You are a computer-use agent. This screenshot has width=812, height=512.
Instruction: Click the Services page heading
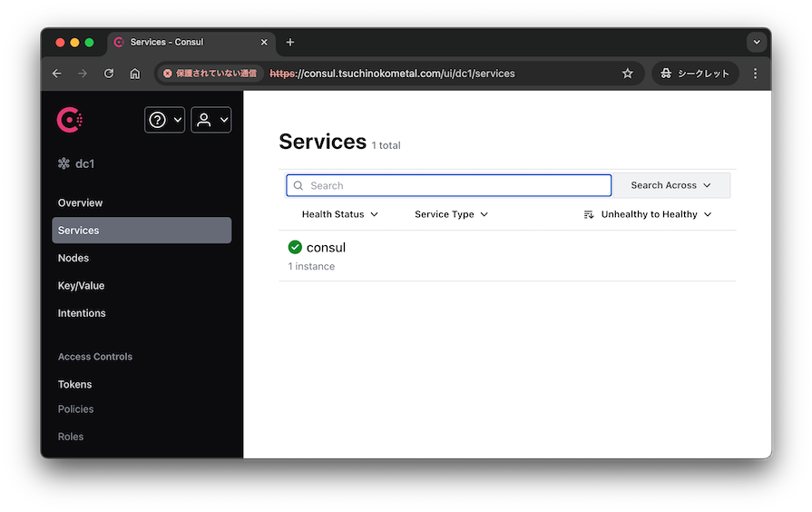(x=323, y=142)
